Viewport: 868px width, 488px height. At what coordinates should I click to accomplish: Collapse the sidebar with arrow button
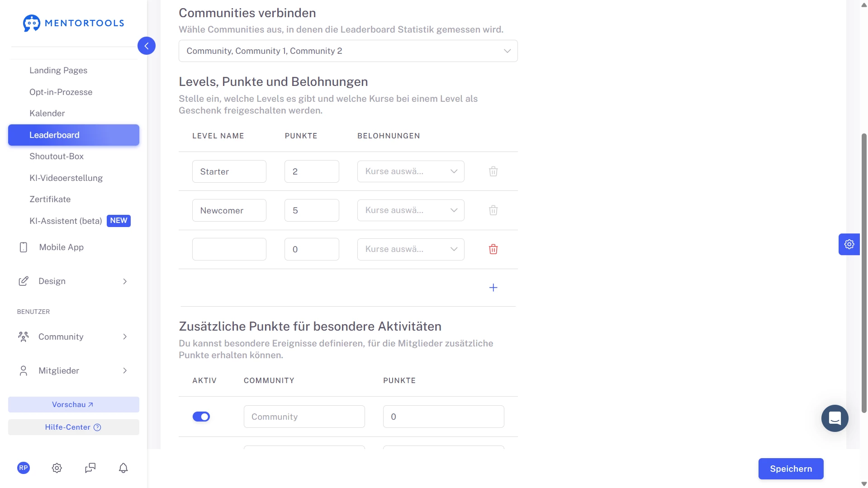click(x=147, y=46)
